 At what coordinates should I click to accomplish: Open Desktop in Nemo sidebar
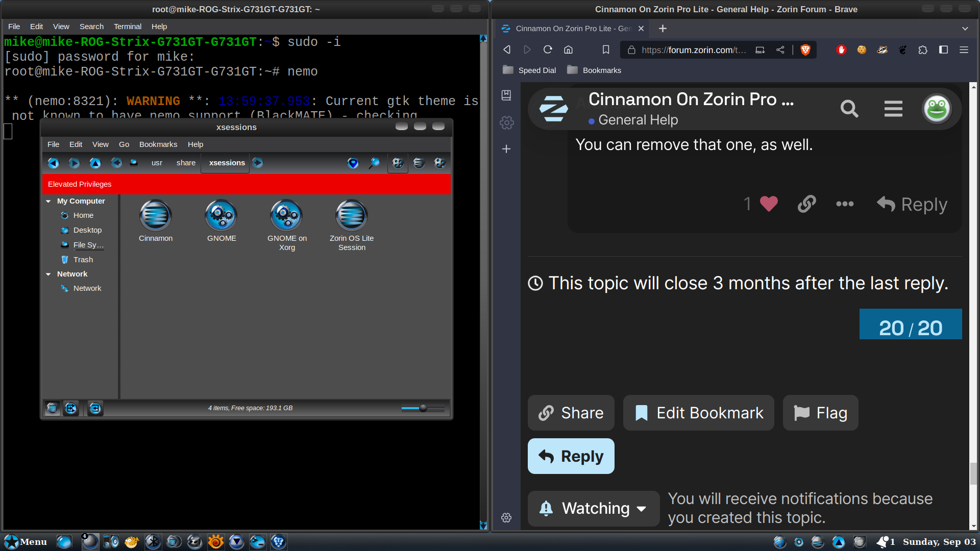pos(87,230)
